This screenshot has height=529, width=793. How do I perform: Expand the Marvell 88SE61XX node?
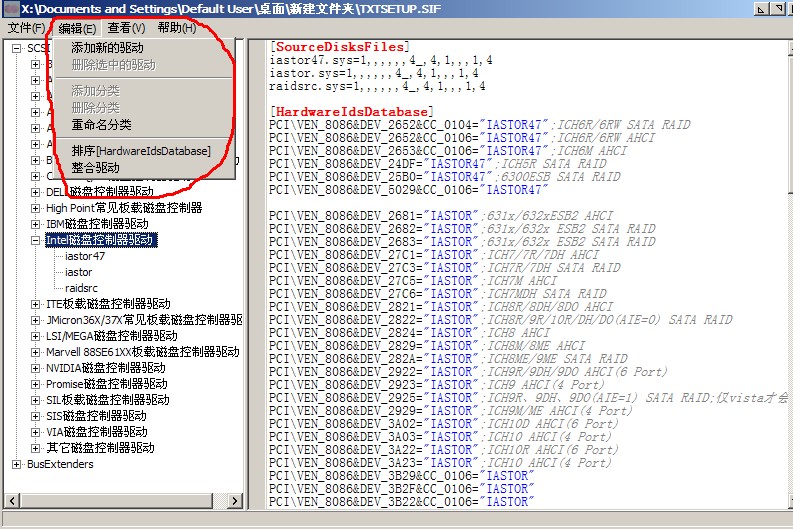coord(35,352)
